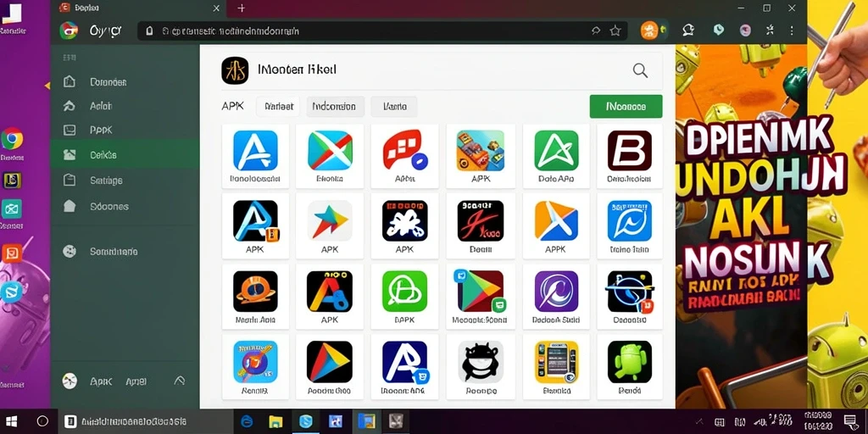868x434 pixels.
Task: Select the Satrigs sidebar item
Action: coord(125,180)
